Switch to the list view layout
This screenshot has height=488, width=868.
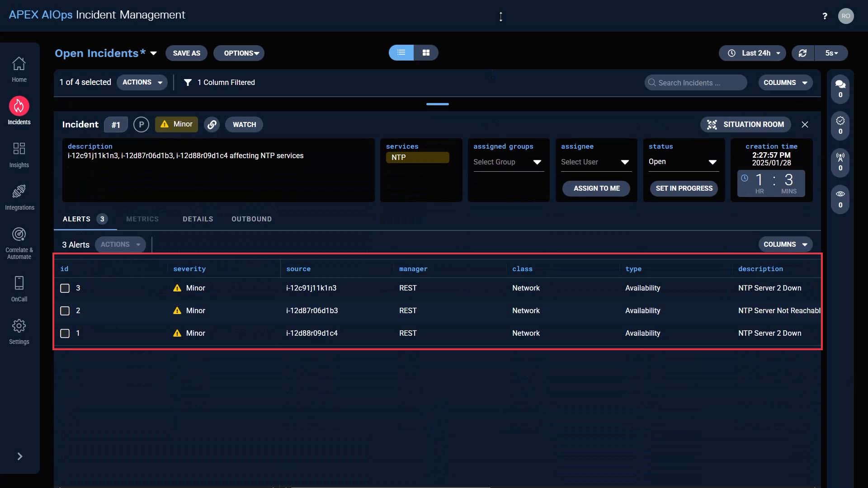401,52
